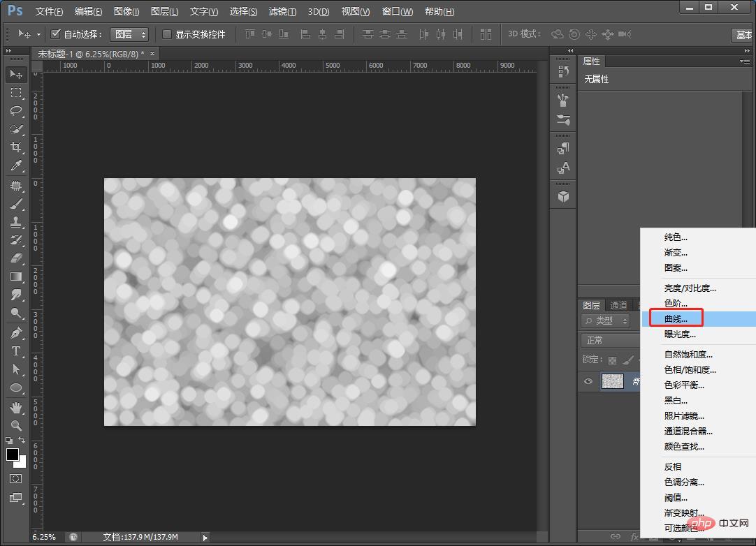Click the background layer thumbnail
The width and height of the screenshot is (756, 546).
point(613,381)
